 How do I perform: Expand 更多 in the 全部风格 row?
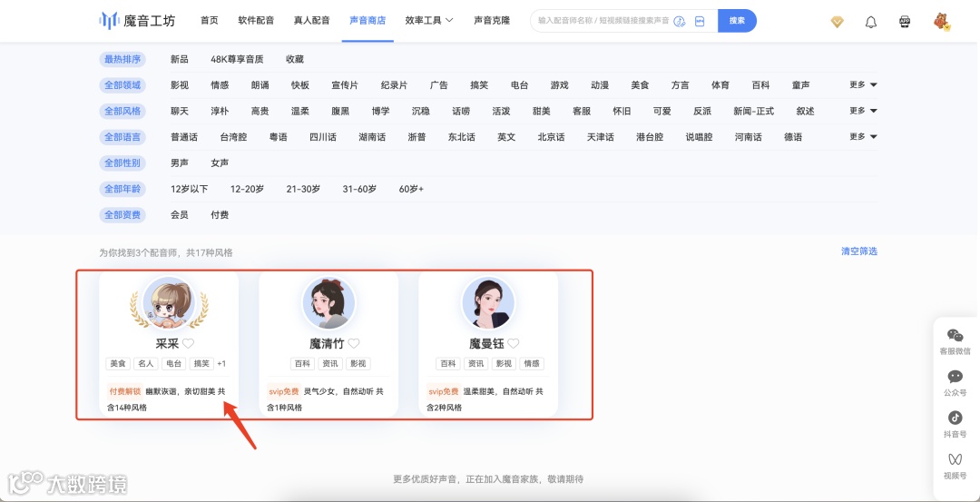pos(863,111)
